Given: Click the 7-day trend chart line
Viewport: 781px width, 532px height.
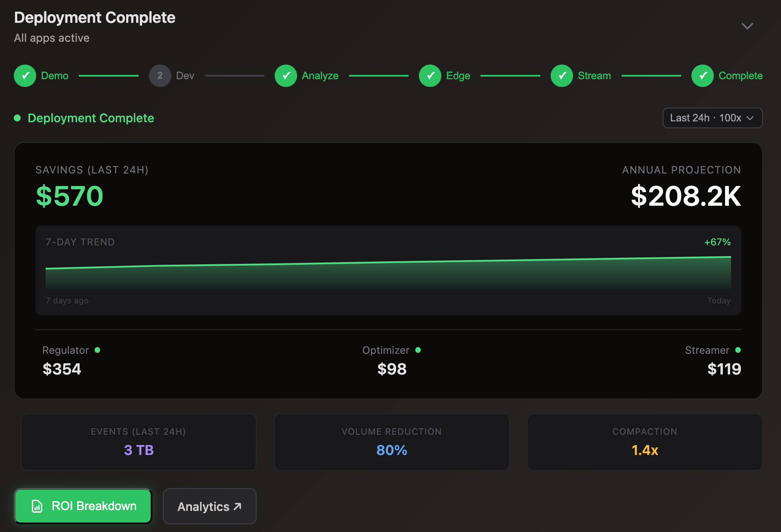Looking at the screenshot, I should 387,263.
